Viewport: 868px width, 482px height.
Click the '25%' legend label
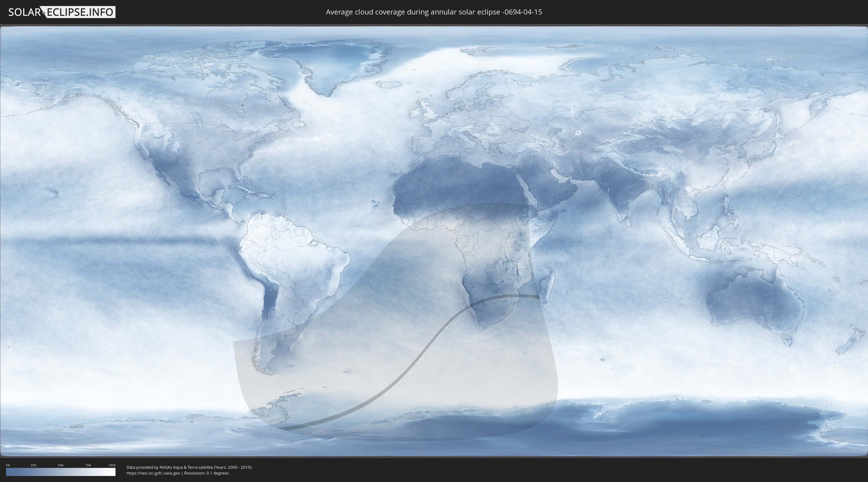pos(33,465)
